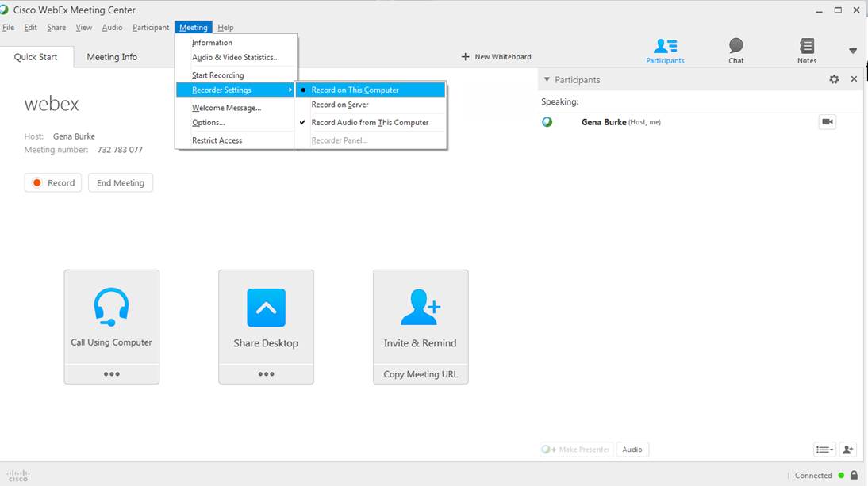Select Record on This Computer option
The width and height of the screenshot is (868, 486).
tap(371, 90)
